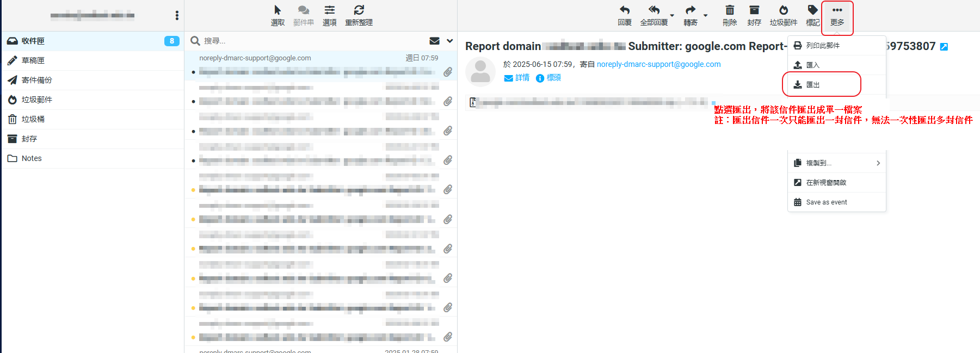This screenshot has height=353, width=980.
Task: Expand the search options chevron
Action: (450, 41)
